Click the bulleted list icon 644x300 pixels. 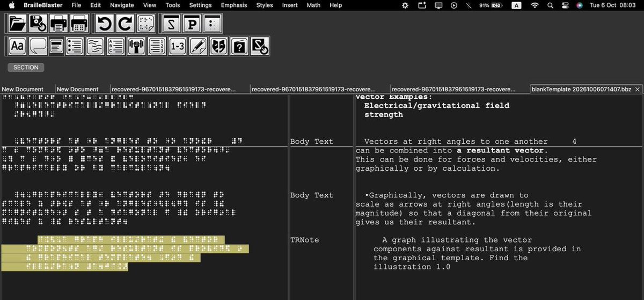tap(74, 46)
